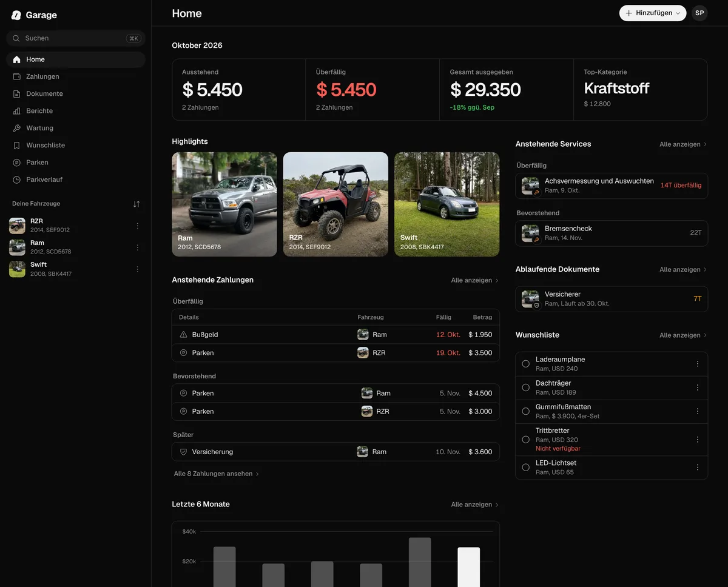Expand Alle anzeigen for Anstehende Zahlungen
728x587 pixels.
[475, 280]
